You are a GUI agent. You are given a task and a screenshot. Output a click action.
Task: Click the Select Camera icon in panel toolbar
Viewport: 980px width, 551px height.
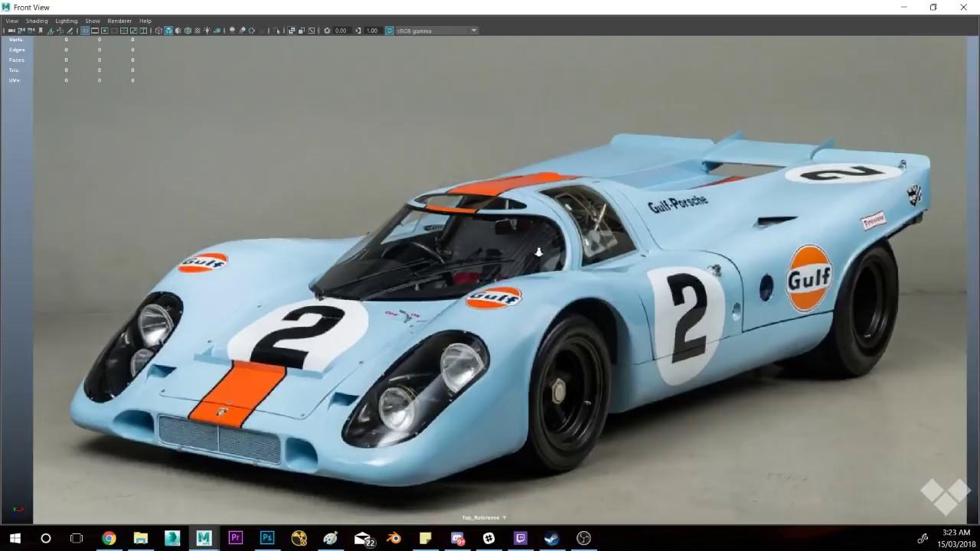point(11,31)
